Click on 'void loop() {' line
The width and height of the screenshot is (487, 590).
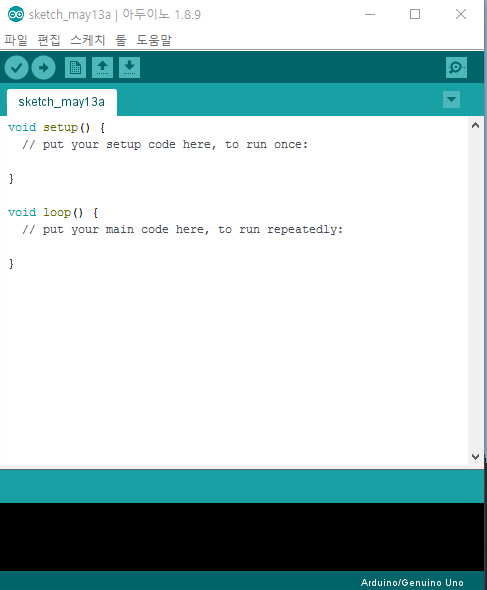tap(53, 213)
